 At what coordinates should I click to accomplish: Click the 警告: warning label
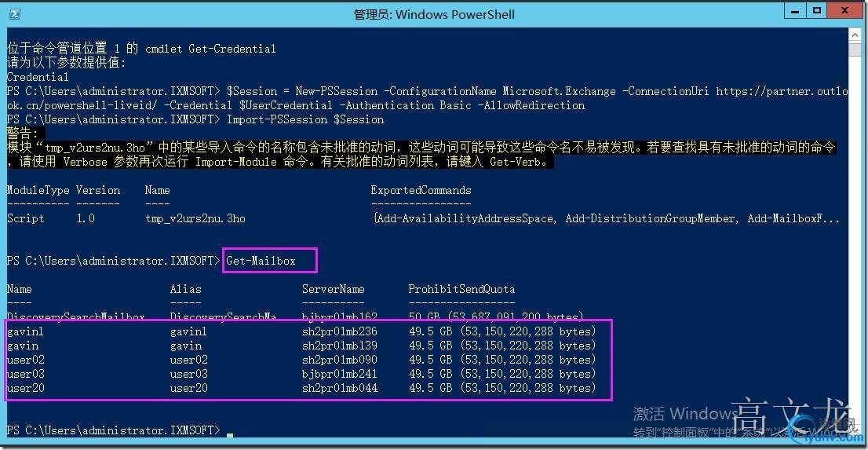click(x=23, y=134)
